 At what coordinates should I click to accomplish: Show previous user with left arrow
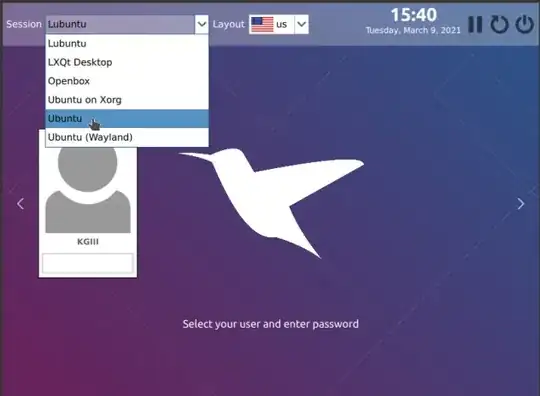tap(21, 204)
